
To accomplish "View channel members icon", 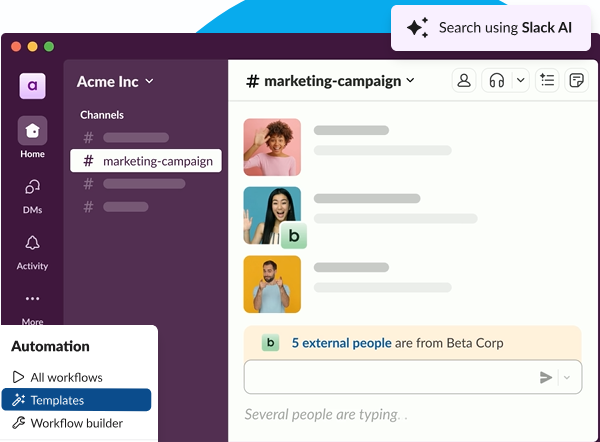I will pyautogui.click(x=464, y=80).
